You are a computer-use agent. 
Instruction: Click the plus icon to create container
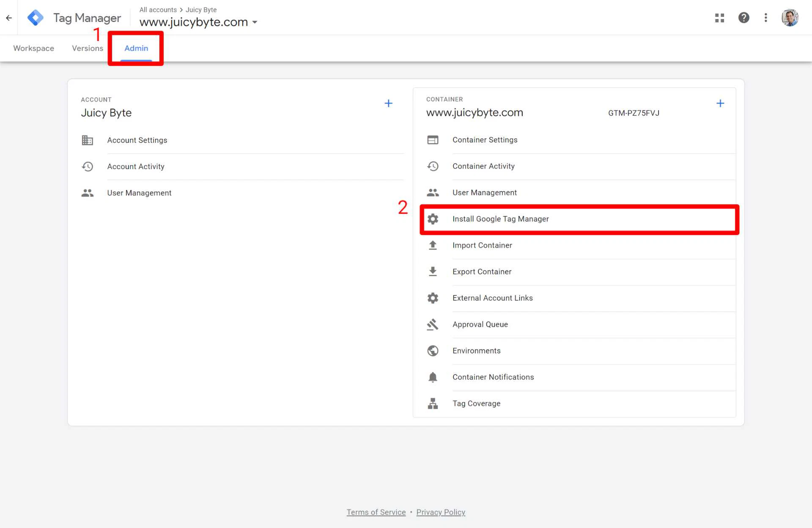720,104
